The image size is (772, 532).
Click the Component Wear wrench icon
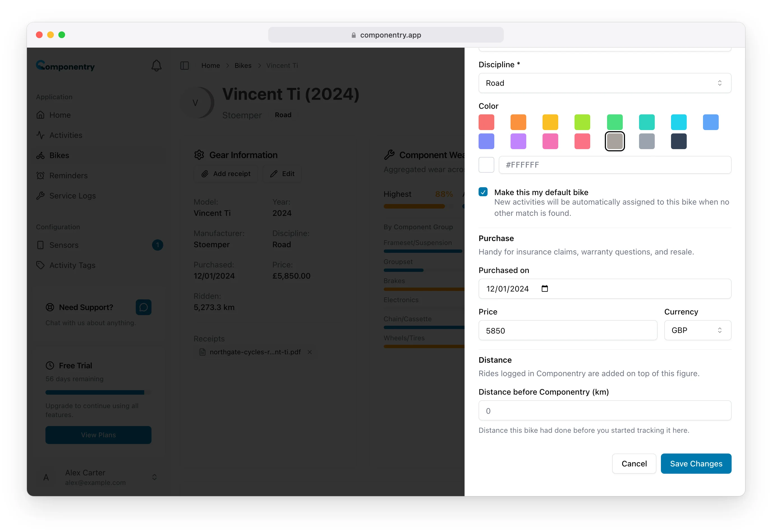(x=389, y=155)
